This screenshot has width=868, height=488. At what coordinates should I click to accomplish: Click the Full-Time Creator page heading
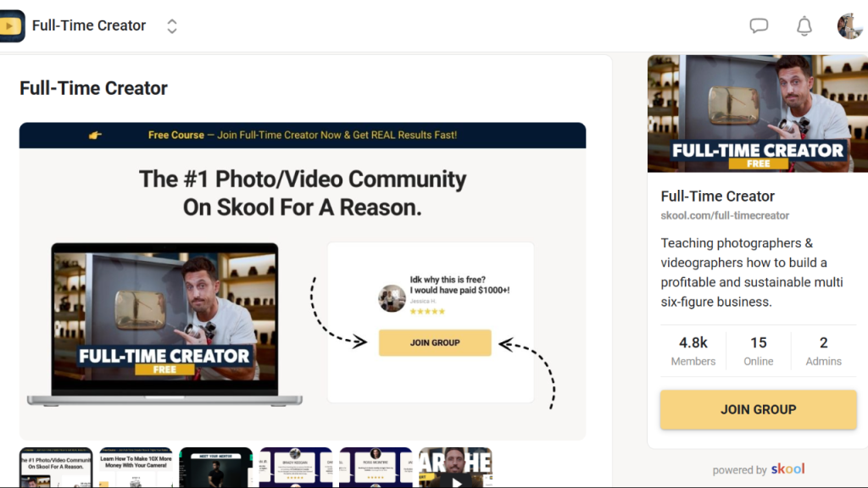point(93,88)
